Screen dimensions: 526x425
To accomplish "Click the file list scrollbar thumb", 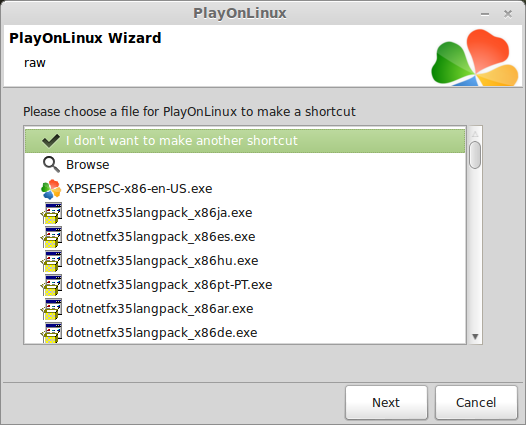I will [x=475, y=155].
